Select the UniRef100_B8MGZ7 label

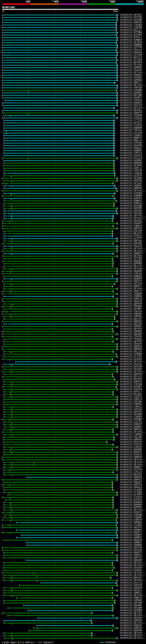(131, 138)
